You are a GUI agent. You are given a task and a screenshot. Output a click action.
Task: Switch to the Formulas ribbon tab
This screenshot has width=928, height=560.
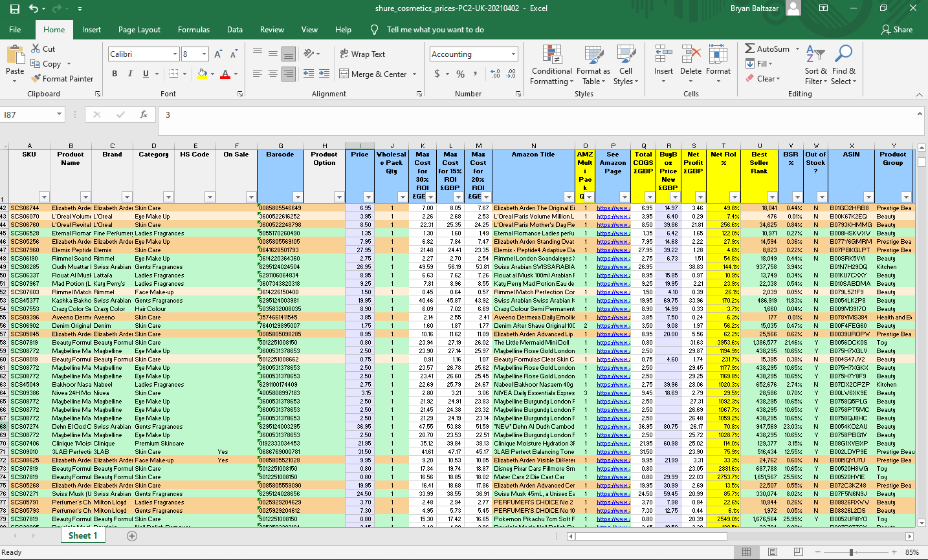click(x=193, y=30)
